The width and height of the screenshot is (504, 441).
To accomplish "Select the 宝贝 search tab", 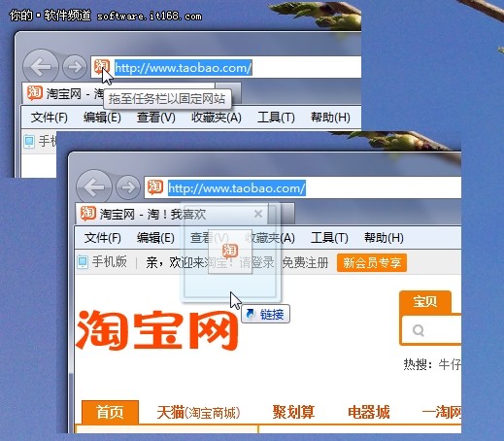I will click(x=425, y=301).
